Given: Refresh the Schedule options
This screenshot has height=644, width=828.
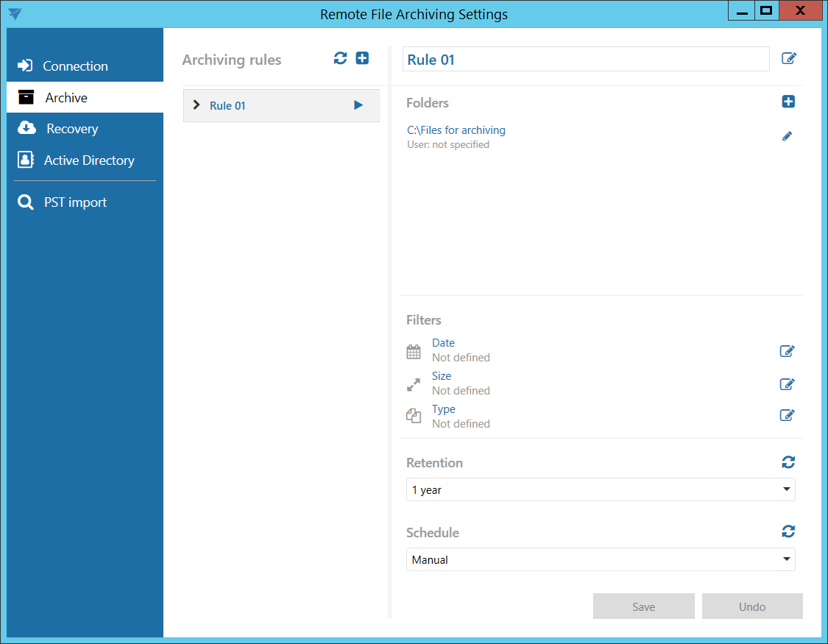Looking at the screenshot, I should pyautogui.click(x=788, y=531).
